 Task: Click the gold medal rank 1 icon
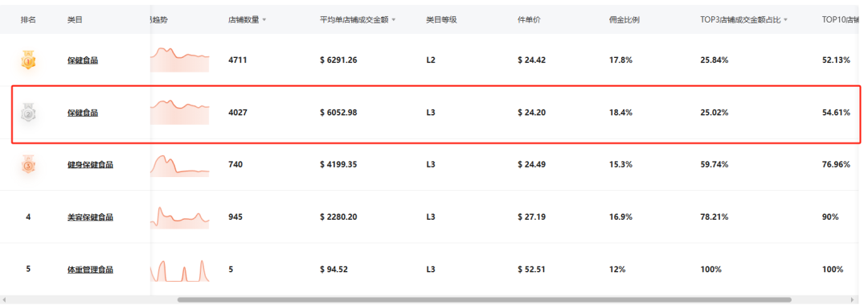point(28,60)
